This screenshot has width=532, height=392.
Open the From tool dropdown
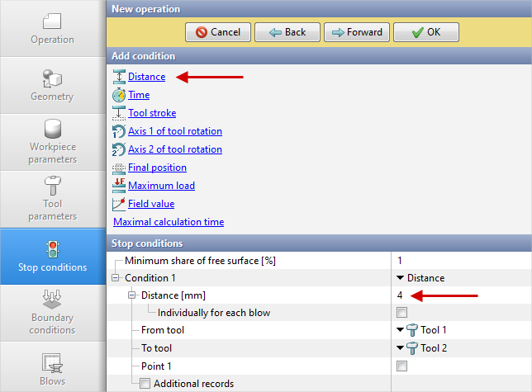coord(421,330)
